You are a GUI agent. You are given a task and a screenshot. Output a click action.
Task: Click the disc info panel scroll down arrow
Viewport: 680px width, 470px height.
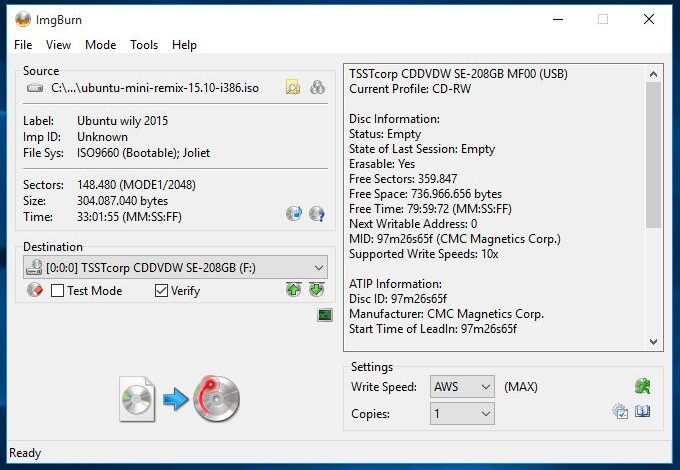tap(654, 342)
